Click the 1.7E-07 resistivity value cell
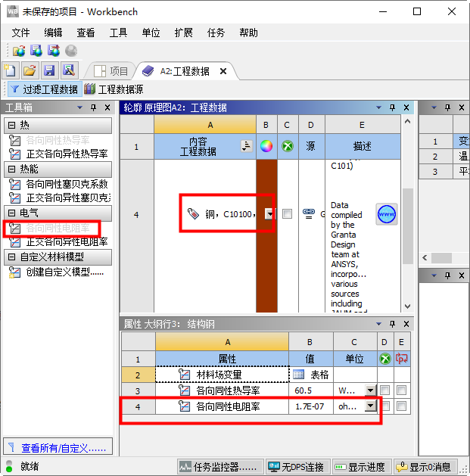This screenshot has height=476, width=470. [310, 406]
